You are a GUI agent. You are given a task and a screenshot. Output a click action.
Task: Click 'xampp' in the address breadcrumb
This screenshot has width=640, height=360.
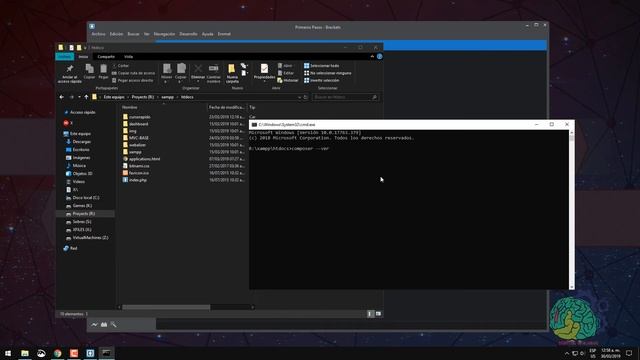168,97
